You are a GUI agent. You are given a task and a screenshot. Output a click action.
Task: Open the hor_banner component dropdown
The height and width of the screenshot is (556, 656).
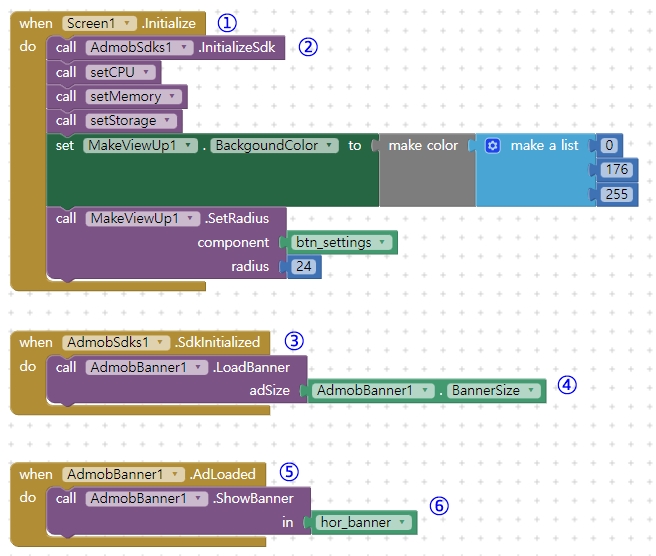(x=364, y=522)
